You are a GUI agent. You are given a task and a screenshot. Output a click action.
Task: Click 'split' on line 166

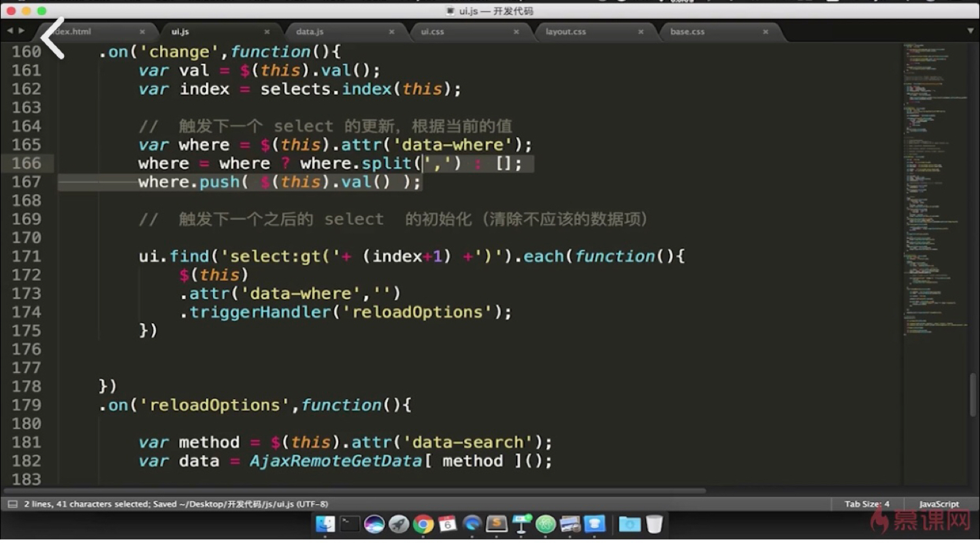[x=387, y=163]
